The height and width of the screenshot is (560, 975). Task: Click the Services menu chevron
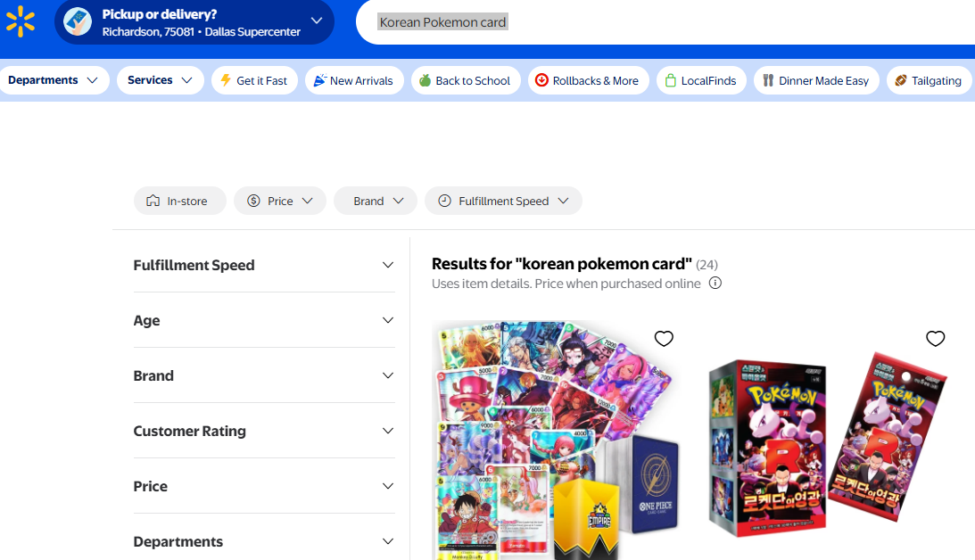186,80
